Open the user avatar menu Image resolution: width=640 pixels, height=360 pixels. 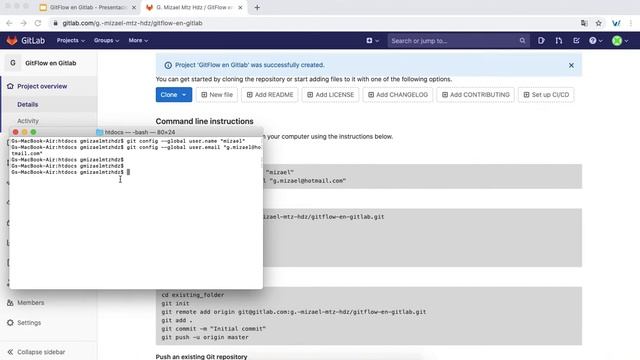pos(620,40)
